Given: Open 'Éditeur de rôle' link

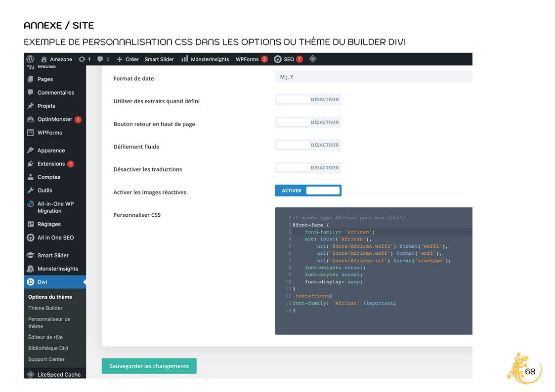Looking at the screenshot, I should pos(45,337).
